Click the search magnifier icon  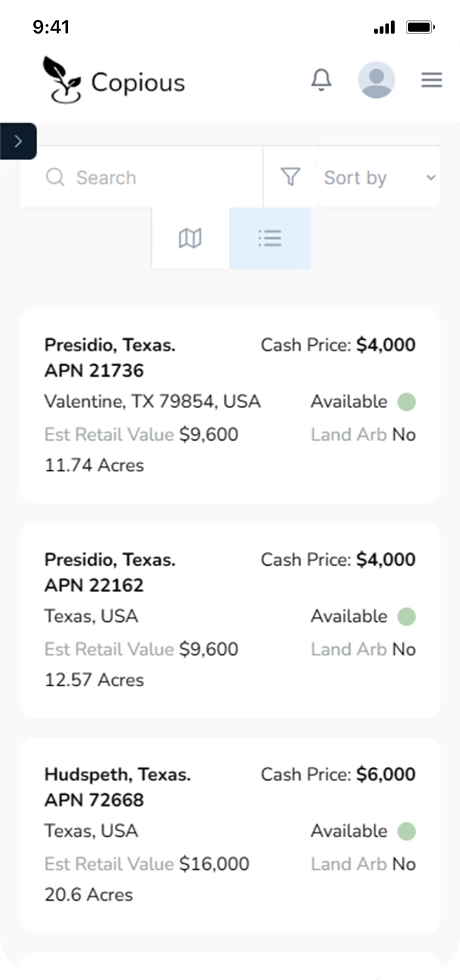click(x=55, y=178)
